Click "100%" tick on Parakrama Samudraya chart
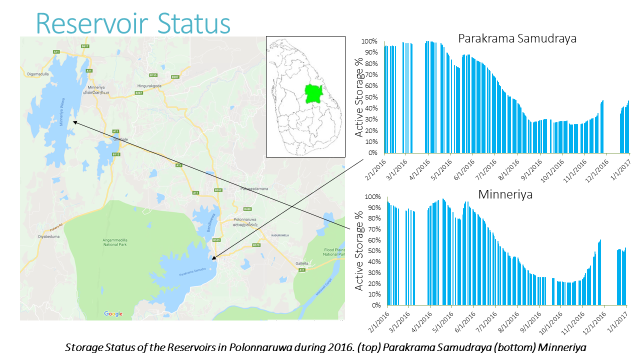The image size is (640, 360). tap(369, 42)
